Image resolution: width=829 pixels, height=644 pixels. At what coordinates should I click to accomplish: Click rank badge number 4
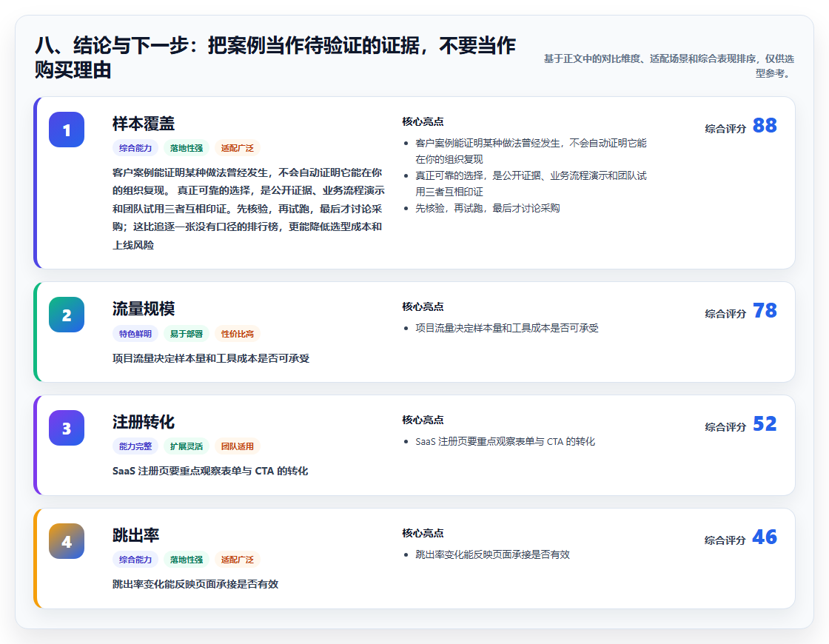67,541
